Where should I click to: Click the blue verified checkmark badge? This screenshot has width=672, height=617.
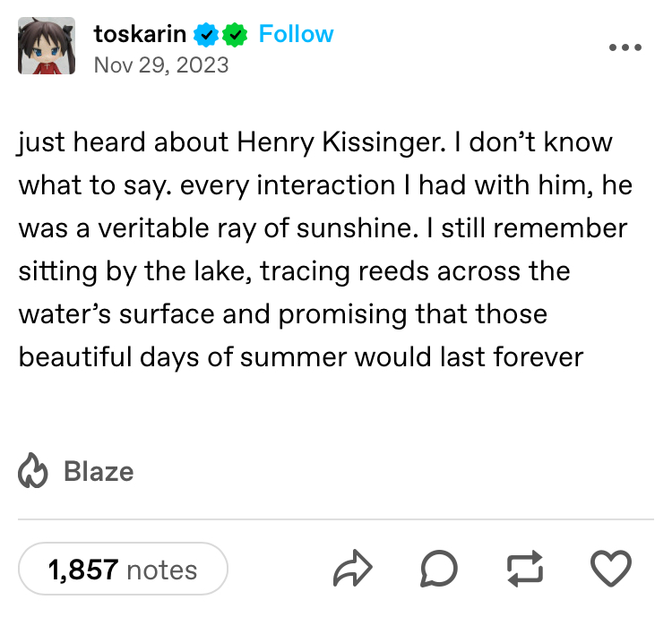point(207,35)
